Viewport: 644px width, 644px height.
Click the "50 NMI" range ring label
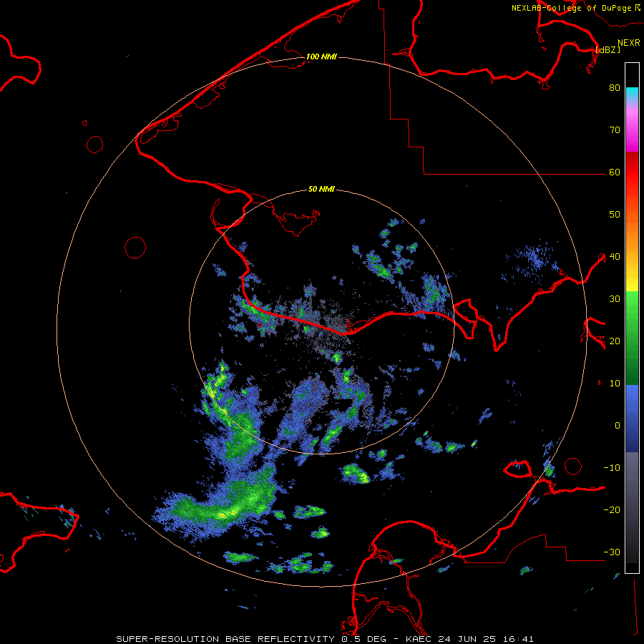[x=321, y=190]
